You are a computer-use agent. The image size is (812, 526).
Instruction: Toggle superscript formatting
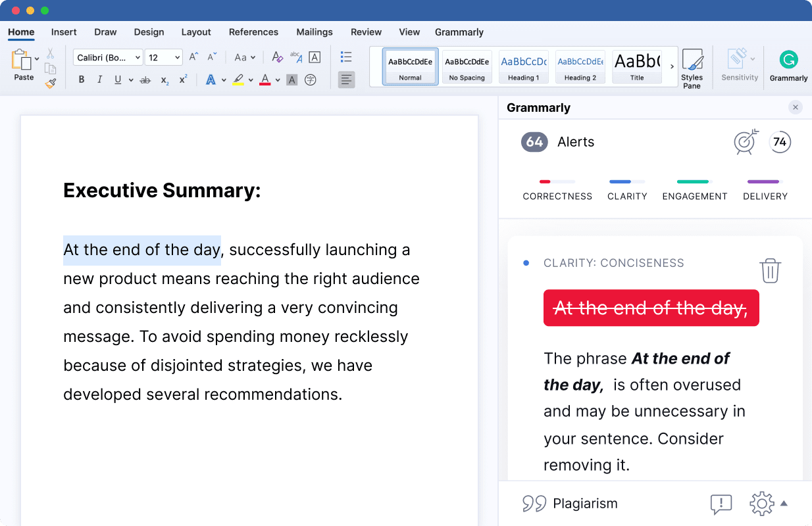pyautogui.click(x=183, y=79)
